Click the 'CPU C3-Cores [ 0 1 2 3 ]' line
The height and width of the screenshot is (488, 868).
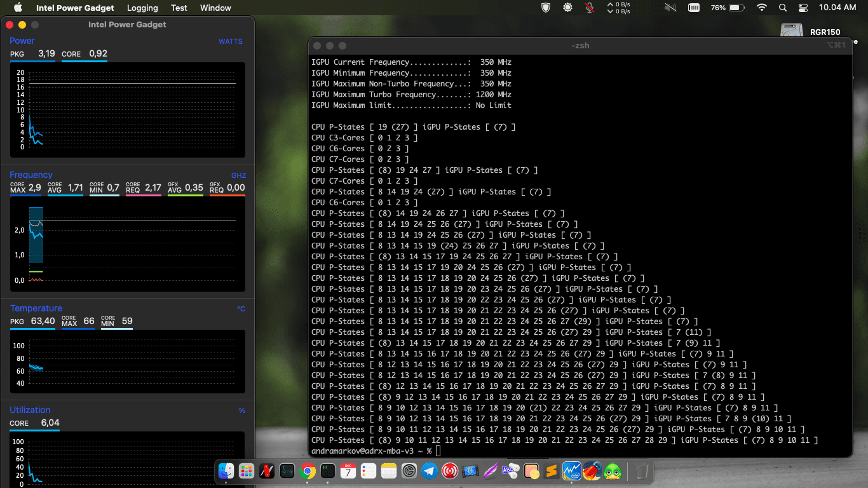[364, 138]
